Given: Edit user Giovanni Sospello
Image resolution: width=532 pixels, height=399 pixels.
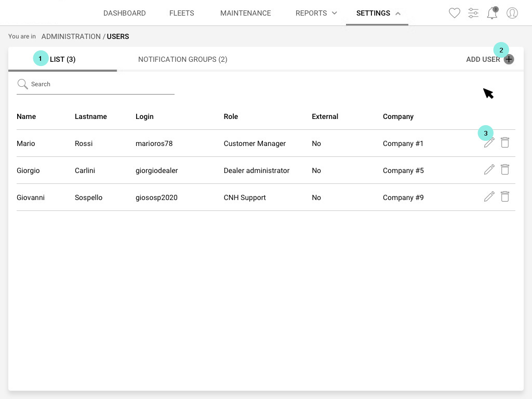Looking at the screenshot, I should point(489,196).
